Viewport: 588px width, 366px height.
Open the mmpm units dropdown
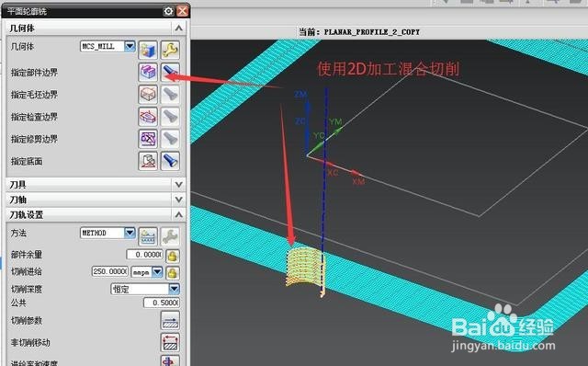click(x=157, y=271)
